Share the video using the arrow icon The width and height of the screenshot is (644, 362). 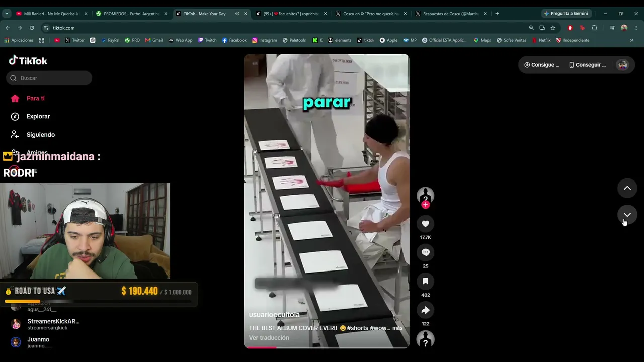pyautogui.click(x=425, y=310)
